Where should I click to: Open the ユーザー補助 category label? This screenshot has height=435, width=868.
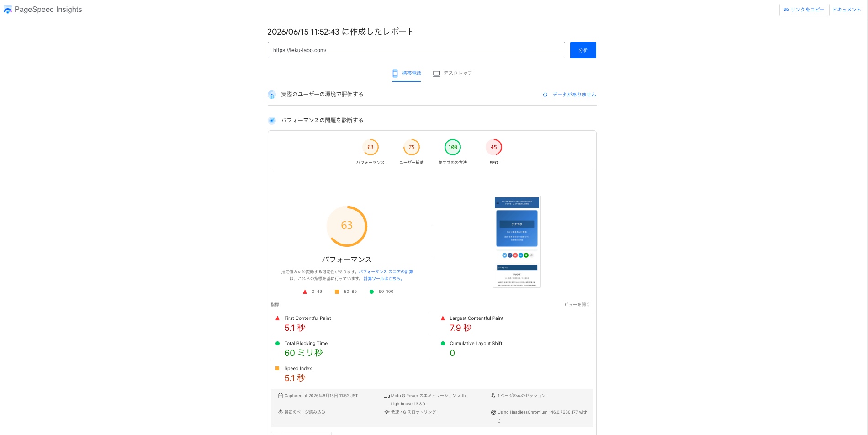pyautogui.click(x=412, y=163)
